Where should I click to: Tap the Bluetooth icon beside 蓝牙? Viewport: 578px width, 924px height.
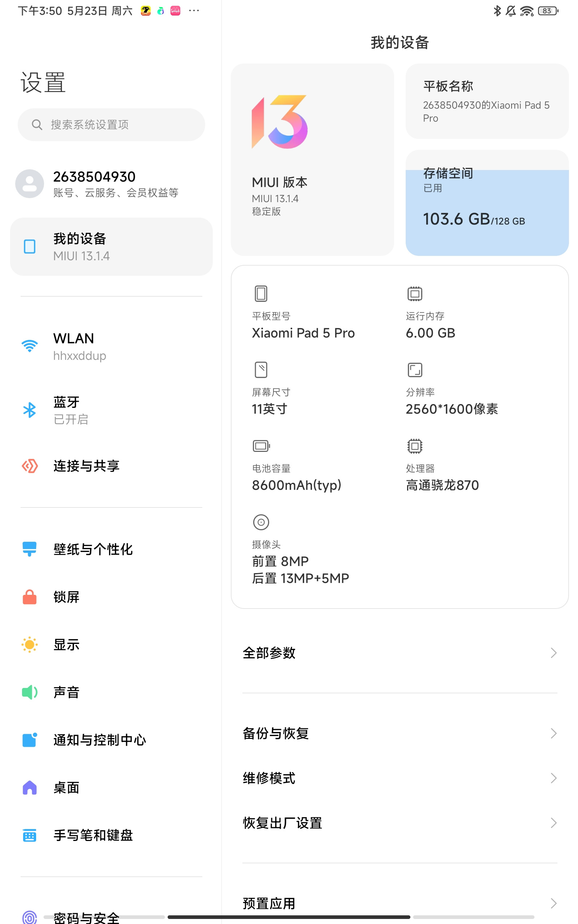point(29,410)
